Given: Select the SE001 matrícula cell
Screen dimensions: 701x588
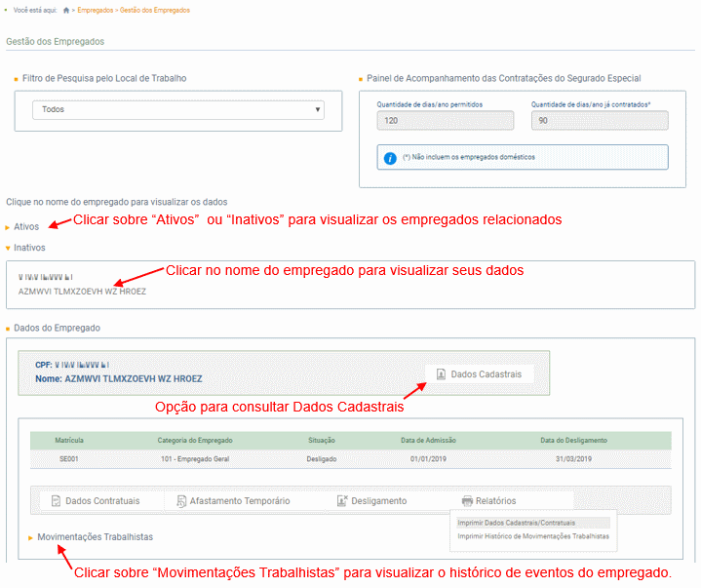Looking at the screenshot, I should (x=69, y=459).
